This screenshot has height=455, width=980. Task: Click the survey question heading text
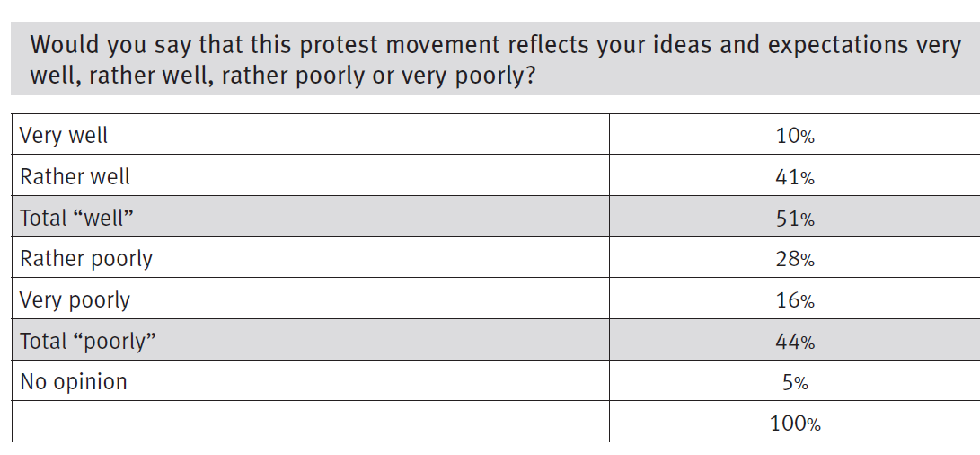pyautogui.click(x=494, y=59)
